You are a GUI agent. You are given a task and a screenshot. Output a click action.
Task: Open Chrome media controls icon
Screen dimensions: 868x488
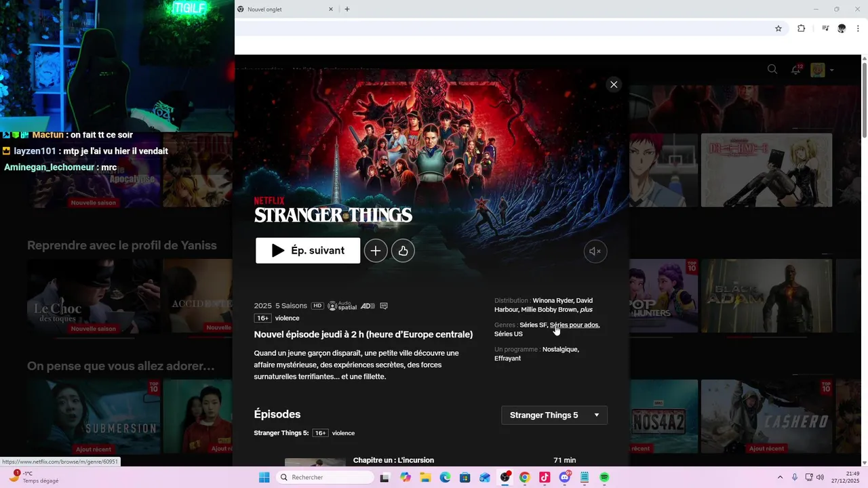(x=825, y=28)
